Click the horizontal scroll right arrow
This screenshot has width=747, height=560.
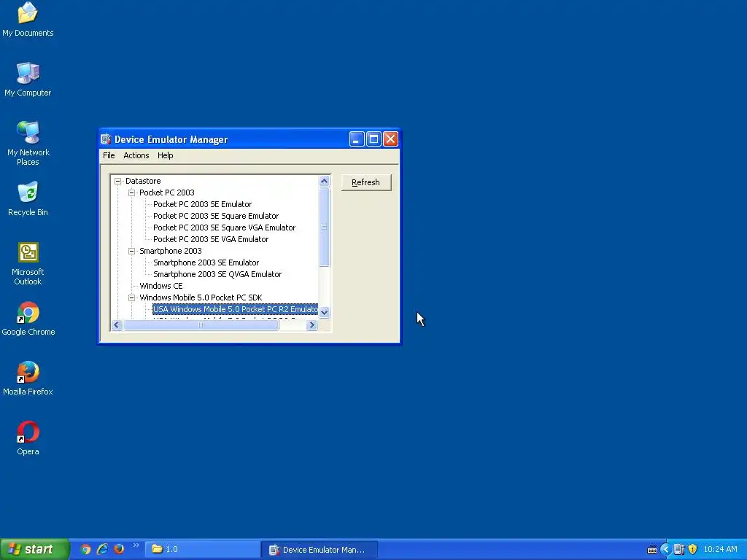click(x=312, y=324)
